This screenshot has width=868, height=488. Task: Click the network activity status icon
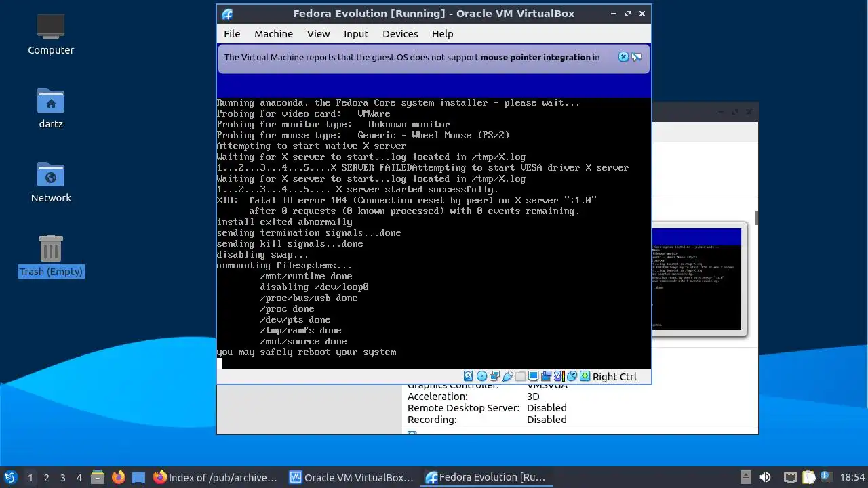click(x=494, y=376)
